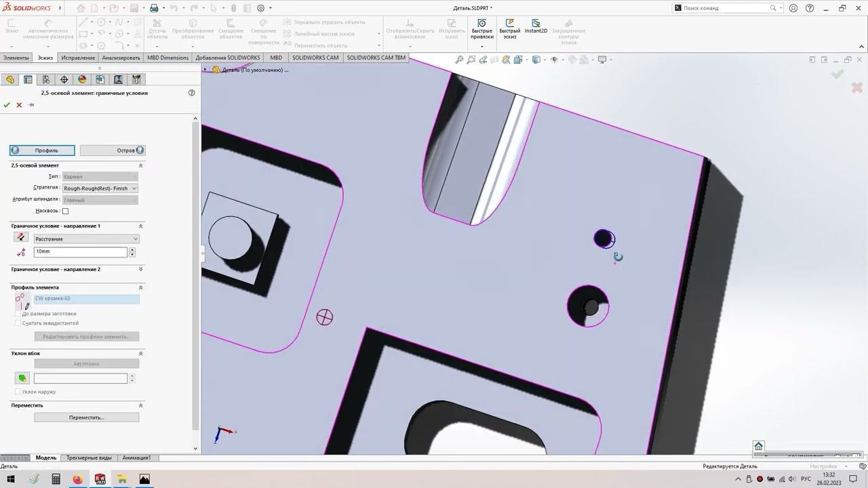Viewport: 868px width, 488px height.
Task: Open PropertyManager tab icon in panel
Action: 28,79
